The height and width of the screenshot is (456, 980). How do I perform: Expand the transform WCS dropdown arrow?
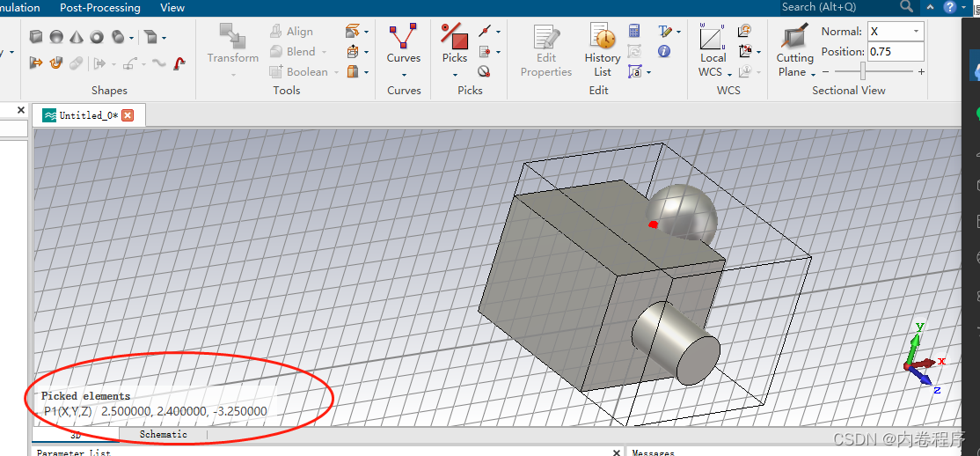pos(758,52)
